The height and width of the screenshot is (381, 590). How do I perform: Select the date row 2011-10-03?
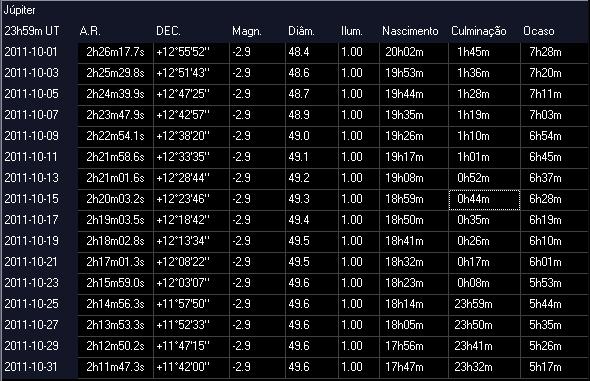32,73
